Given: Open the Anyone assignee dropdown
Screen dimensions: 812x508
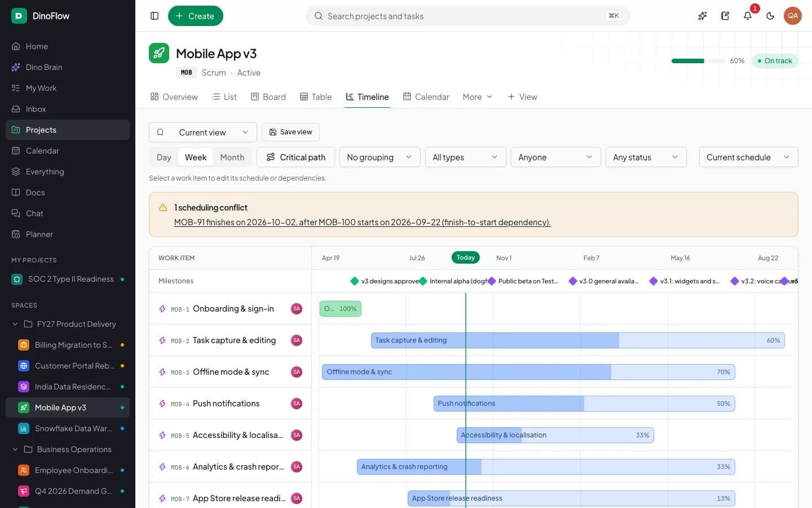Looking at the screenshot, I should click(x=555, y=157).
